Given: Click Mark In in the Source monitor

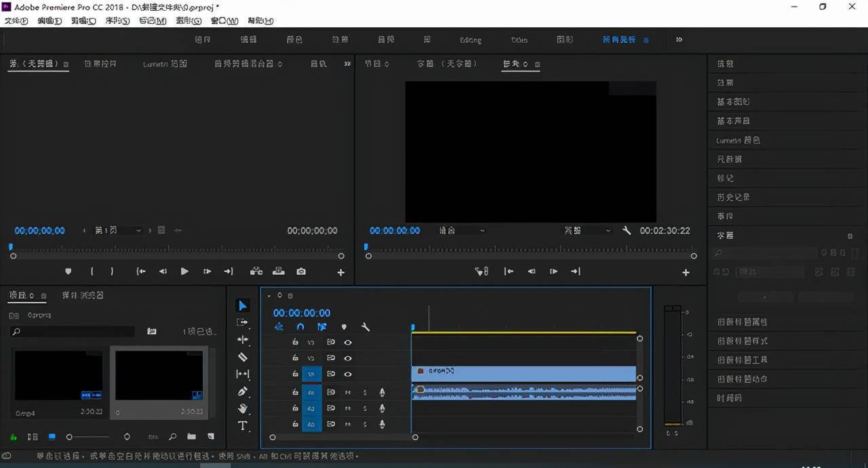Looking at the screenshot, I should (92, 271).
